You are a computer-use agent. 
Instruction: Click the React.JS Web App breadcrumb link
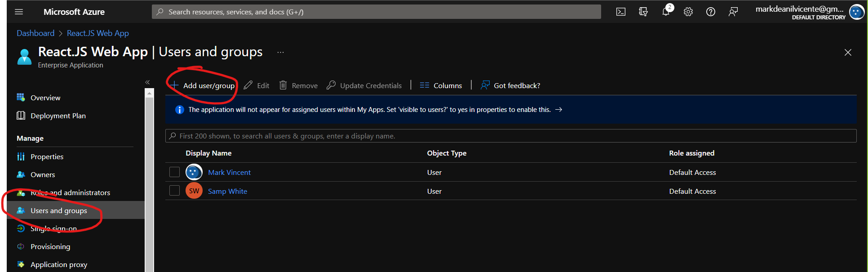(98, 33)
